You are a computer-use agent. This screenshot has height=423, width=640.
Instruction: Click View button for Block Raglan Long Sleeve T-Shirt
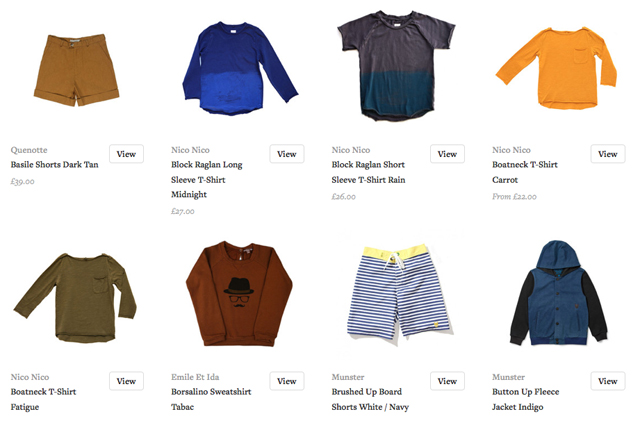[287, 154]
